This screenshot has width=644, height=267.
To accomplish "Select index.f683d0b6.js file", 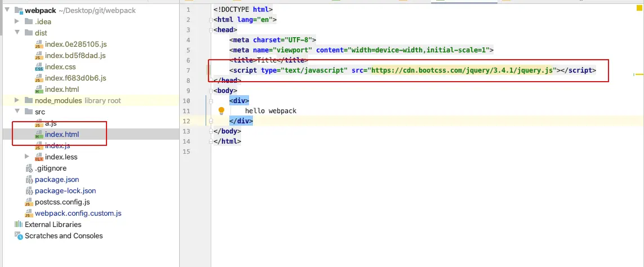I will tap(75, 78).
